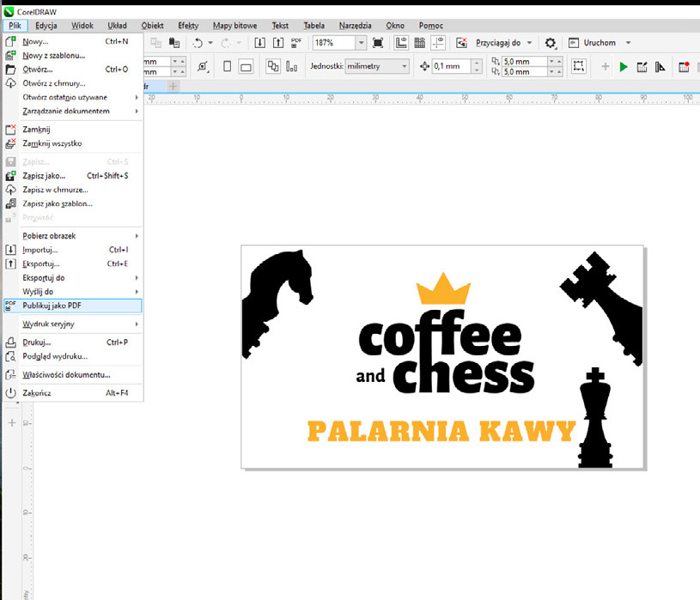
Task: Click the Undo arrow icon
Action: (x=198, y=43)
